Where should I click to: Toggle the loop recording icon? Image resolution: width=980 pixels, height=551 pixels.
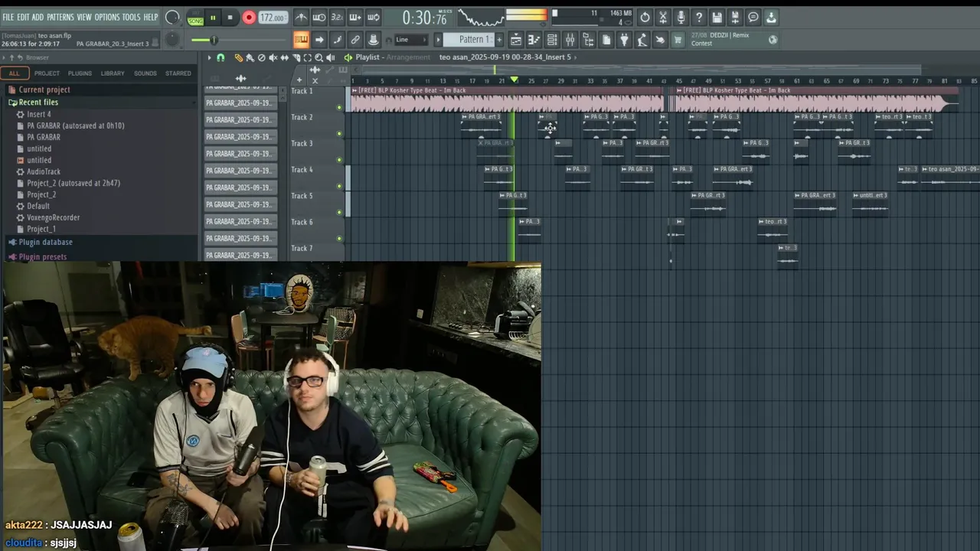pos(373,17)
